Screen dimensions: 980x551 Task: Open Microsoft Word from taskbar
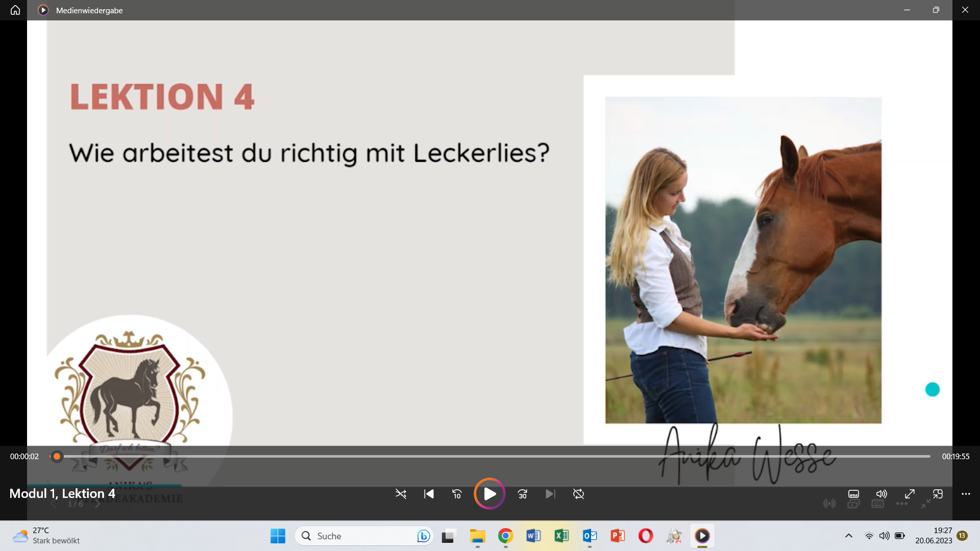[533, 536]
